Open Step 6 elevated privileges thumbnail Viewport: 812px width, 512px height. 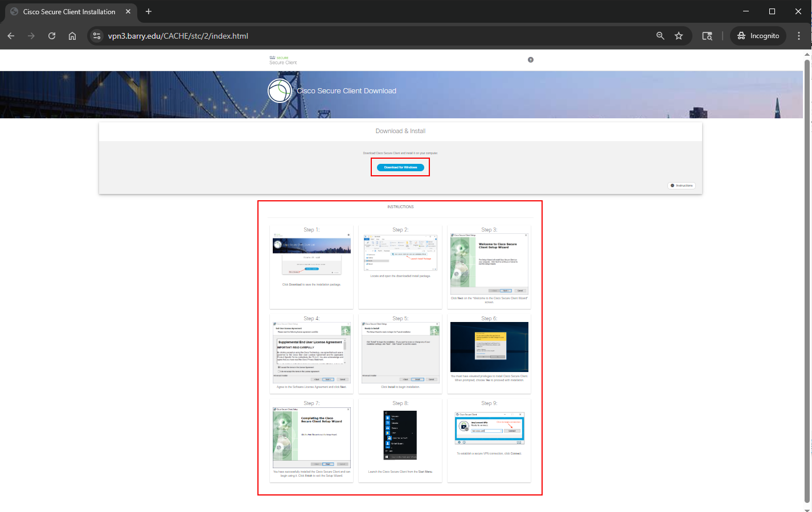coord(489,347)
